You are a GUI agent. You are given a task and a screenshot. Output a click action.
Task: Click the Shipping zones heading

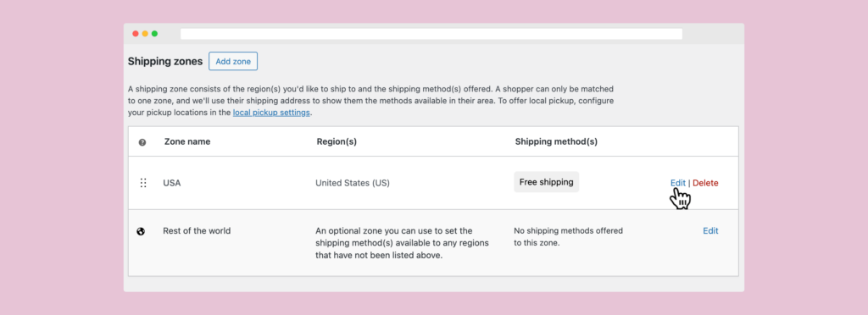165,61
